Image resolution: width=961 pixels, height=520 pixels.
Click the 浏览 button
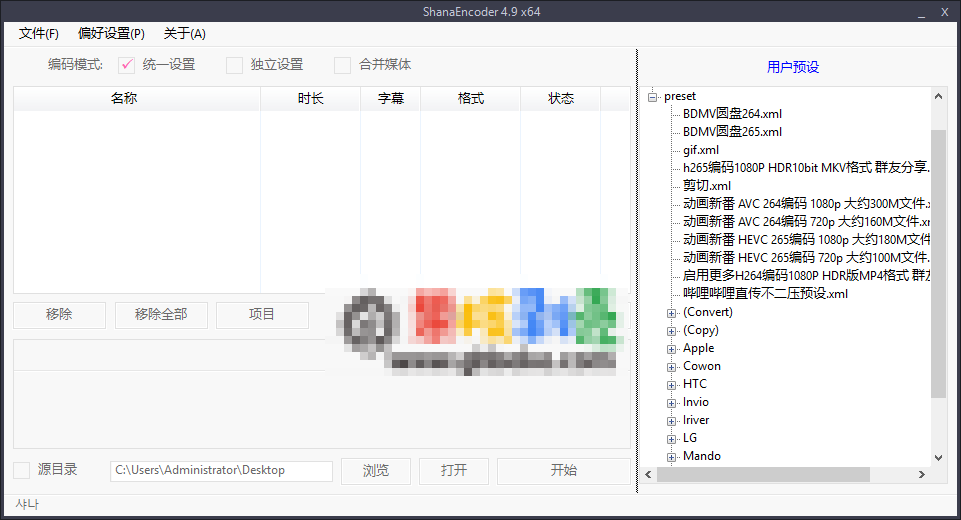click(376, 470)
